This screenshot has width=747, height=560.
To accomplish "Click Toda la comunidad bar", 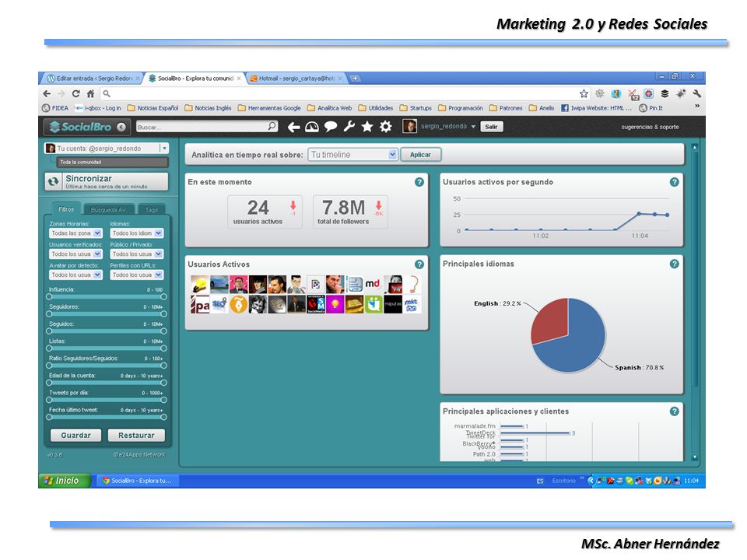I will pyautogui.click(x=113, y=163).
